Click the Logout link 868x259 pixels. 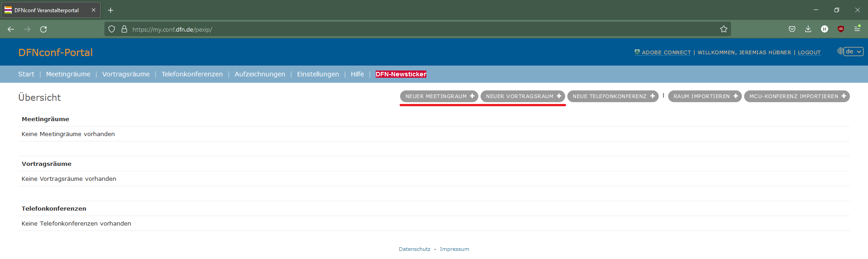[x=809, y=52]
